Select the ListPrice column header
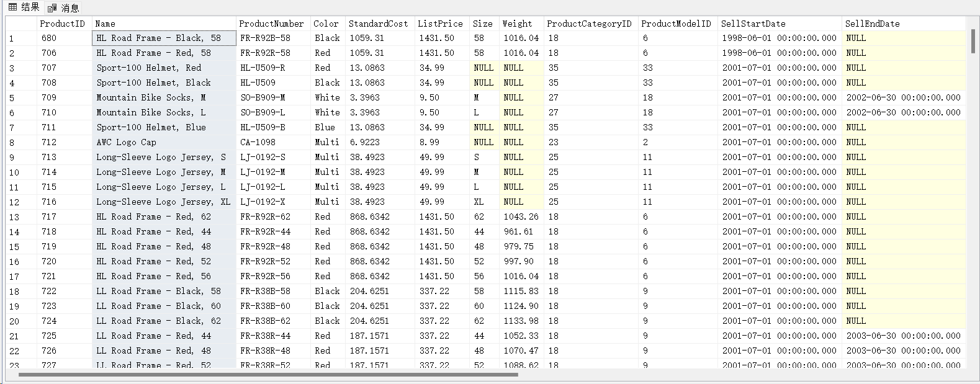This screenshot has width=980, height=384. pyautogui.click(x=442, y=24)
